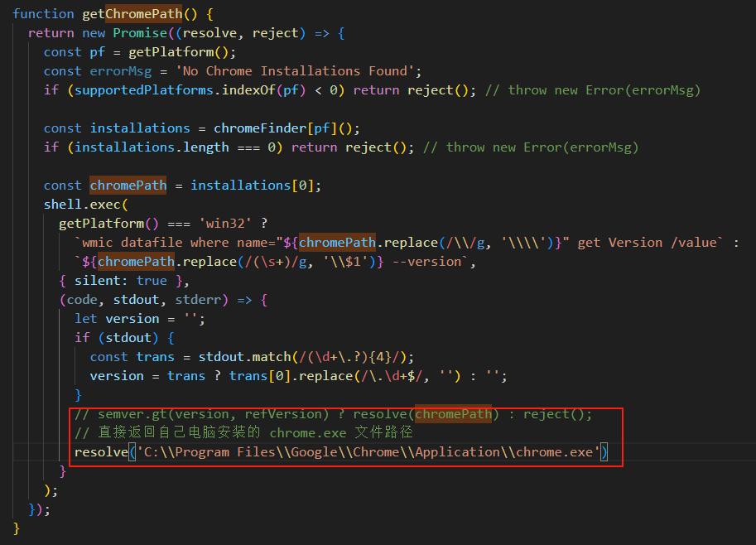Click chromePath in the const declaration line
This screenshot has height=545, width=756.
click(128, 186)
